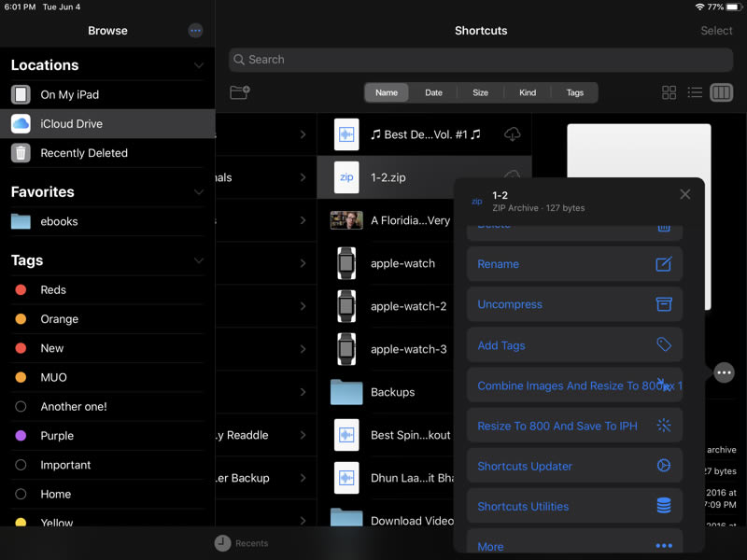The width and height of the screenshot is (747, 560).
Task: Tap the Select button
Action: (716, 31)
